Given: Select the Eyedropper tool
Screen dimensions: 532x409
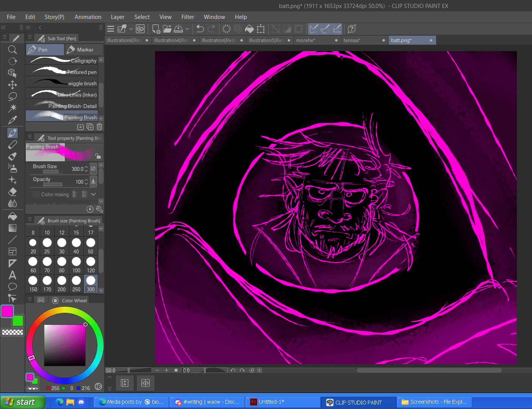Looking at the screenshot, I should (x=12, y=120).
